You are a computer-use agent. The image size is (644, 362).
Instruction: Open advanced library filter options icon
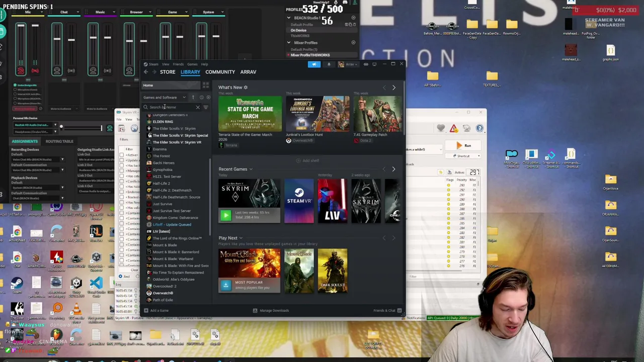(205, 107)
